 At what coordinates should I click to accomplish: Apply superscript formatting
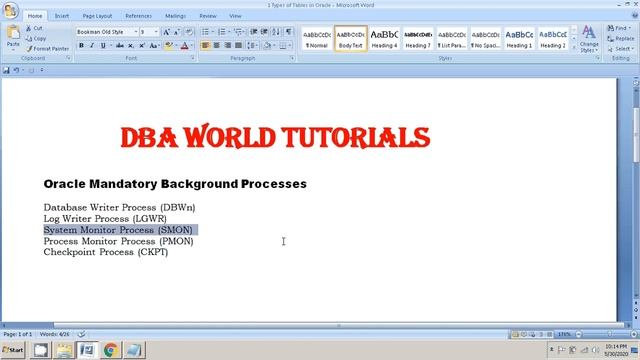click(x=142, y=45)
